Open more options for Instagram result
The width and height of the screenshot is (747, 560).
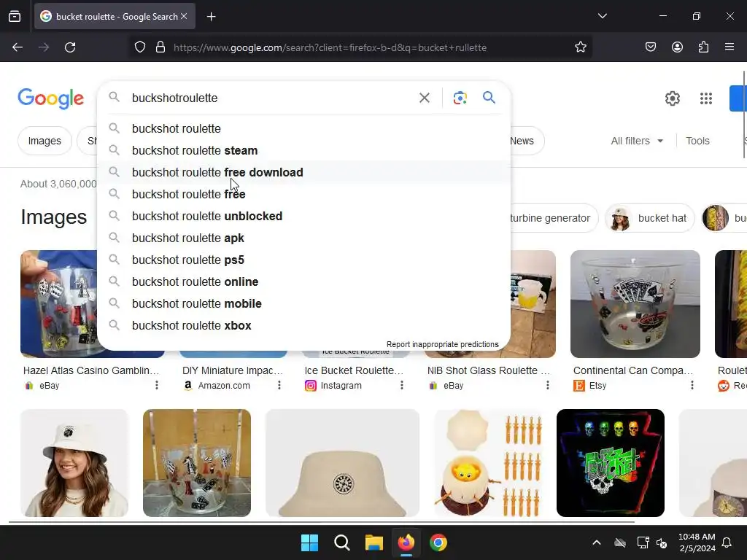[x=402, y=385]
